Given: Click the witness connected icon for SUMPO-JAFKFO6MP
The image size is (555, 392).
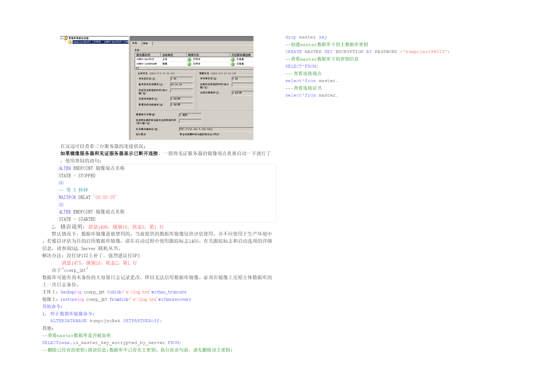Looking at the screenshot, I should [233, 64].
